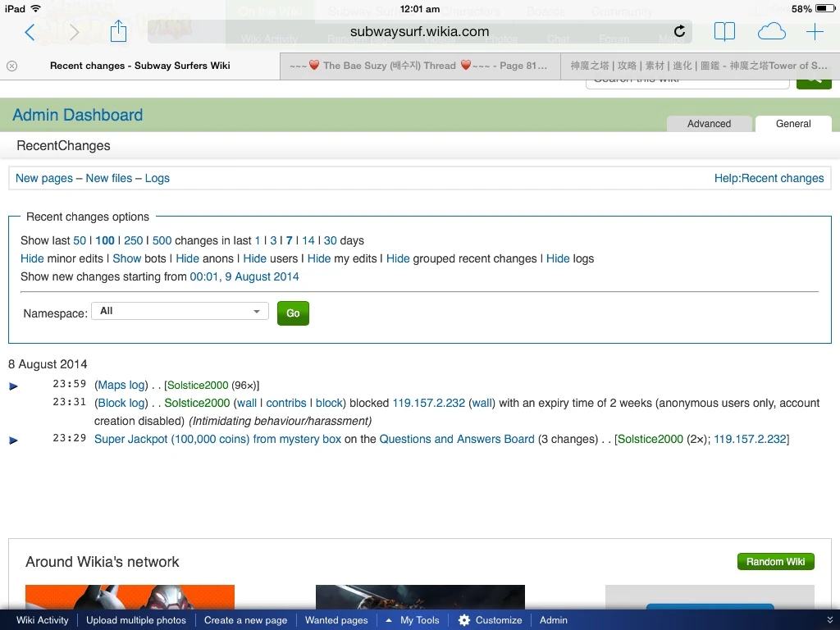
Task: Click the Customize gear icon
Action: click(x=464, y=620)
